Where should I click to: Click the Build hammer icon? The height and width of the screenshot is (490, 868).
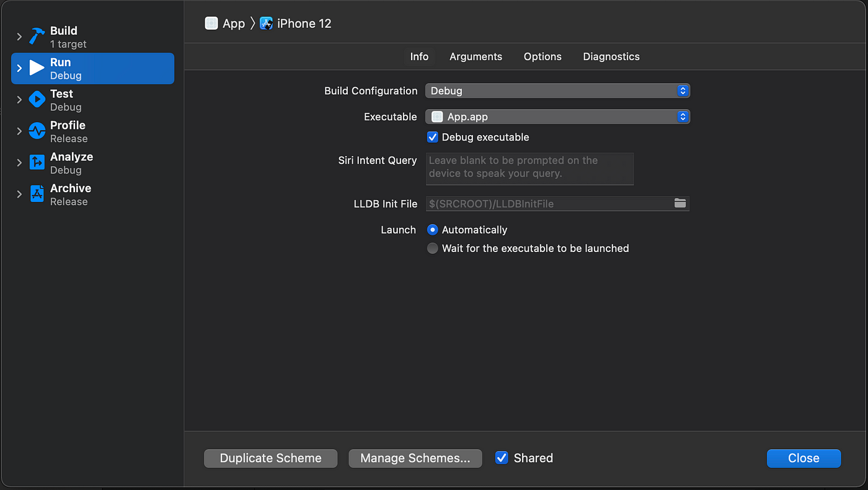point(37,37)
